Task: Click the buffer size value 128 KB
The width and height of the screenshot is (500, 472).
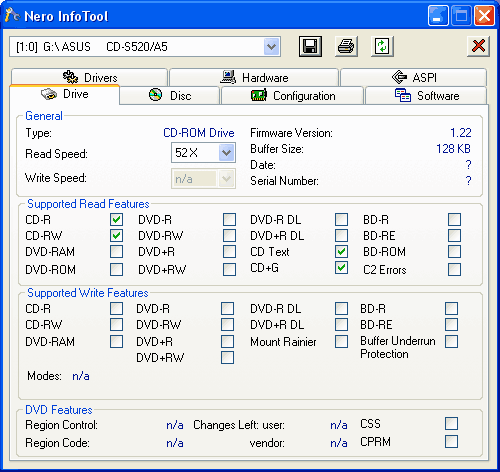Action: pyautogui.click(x=453, y=149)
